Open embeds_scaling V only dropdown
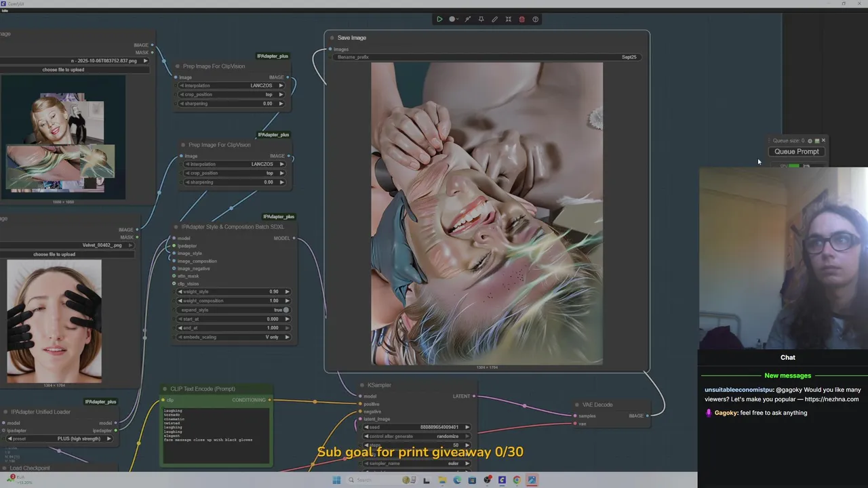The height and width of the screenshot is (488, 868). pyautogui.click(x=234, y=337)
